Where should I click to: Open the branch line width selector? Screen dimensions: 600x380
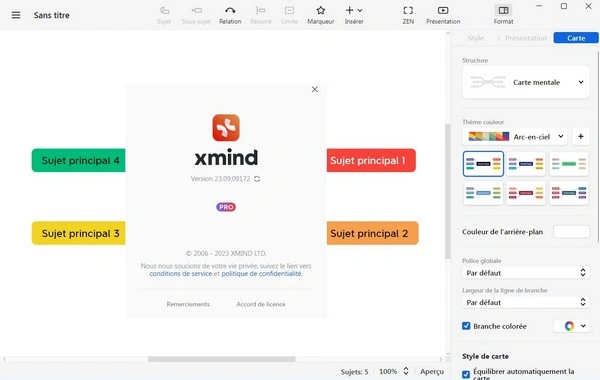click(x=526, y=302)
